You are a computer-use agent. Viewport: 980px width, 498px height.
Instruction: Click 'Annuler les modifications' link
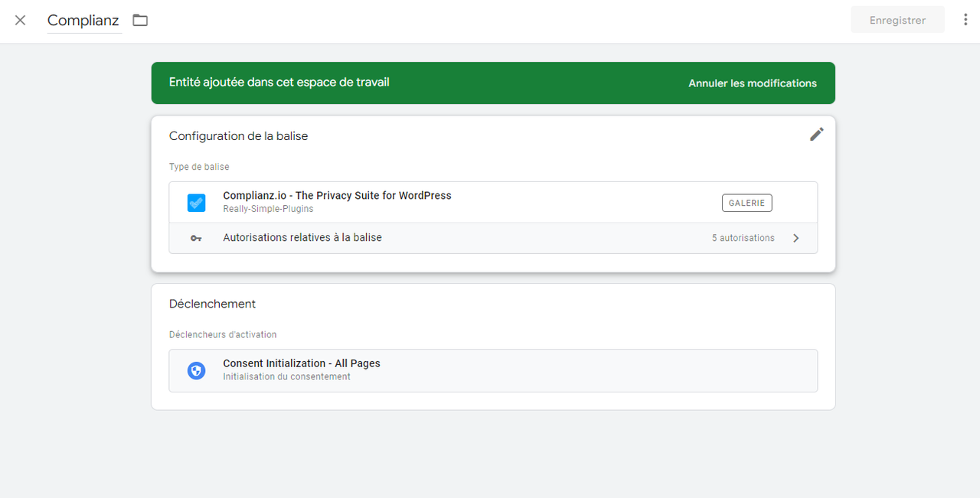[753, 83]
